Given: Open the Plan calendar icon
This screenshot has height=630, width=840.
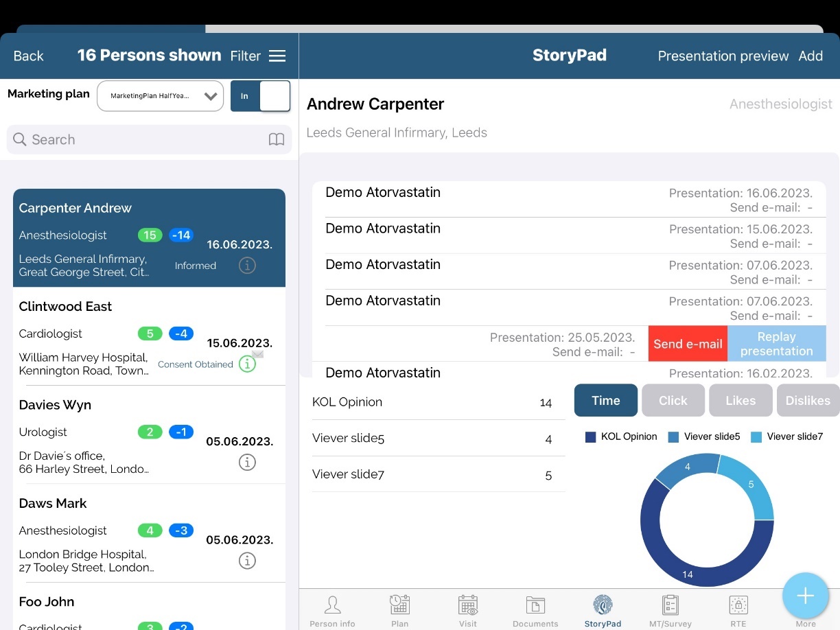Looking at the screenshot, I should [399, 605].
